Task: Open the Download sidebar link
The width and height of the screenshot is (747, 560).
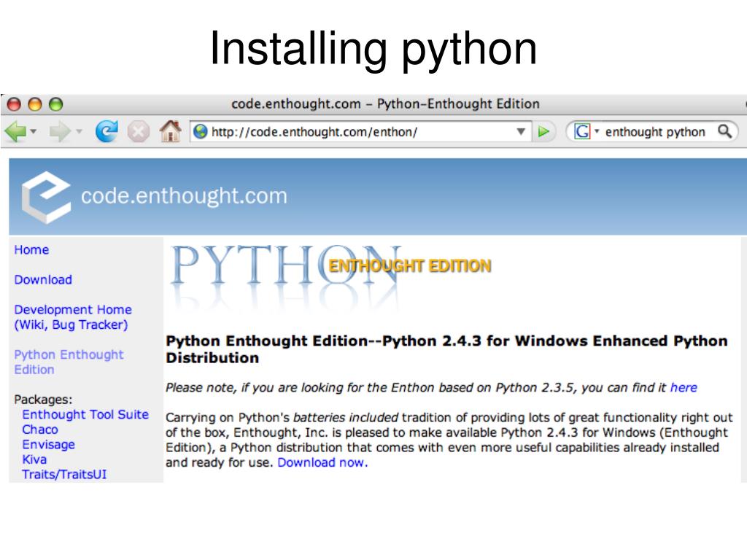Action: point(43,280)
